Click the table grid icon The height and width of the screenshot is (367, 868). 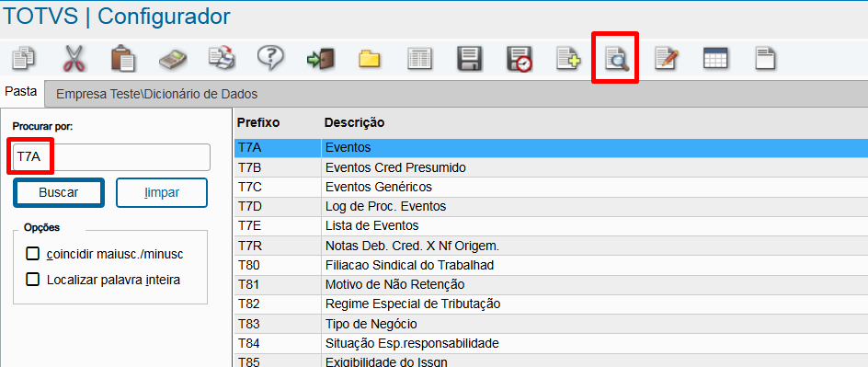pyautogui.click(x=715, y=58)
